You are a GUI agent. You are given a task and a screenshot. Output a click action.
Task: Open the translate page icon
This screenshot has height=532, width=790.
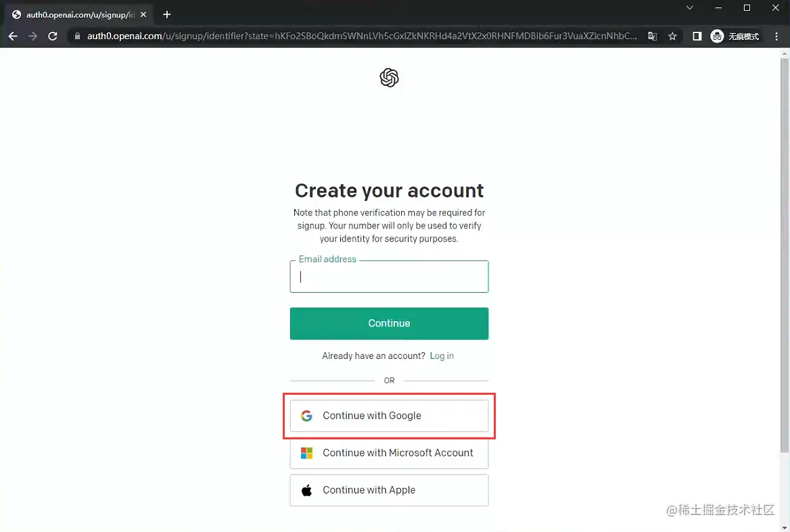pos(652,37)
